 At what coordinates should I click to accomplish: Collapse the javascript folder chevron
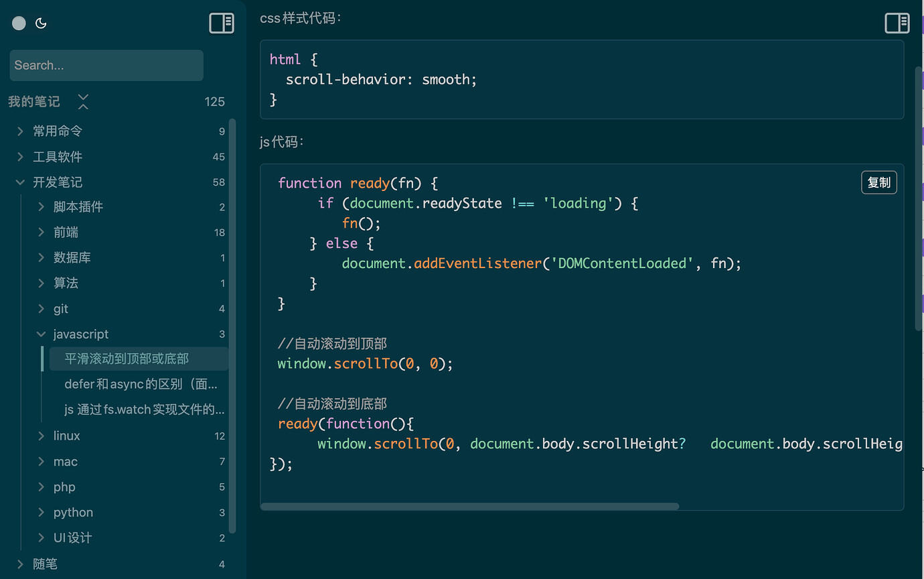[x=42, y=334]
